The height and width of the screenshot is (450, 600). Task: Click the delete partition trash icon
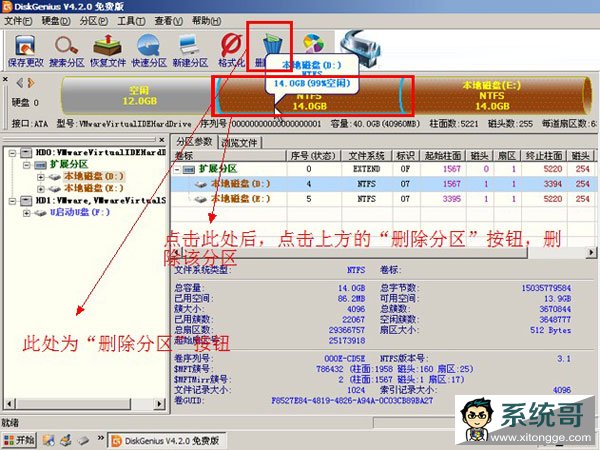(272, 44)
